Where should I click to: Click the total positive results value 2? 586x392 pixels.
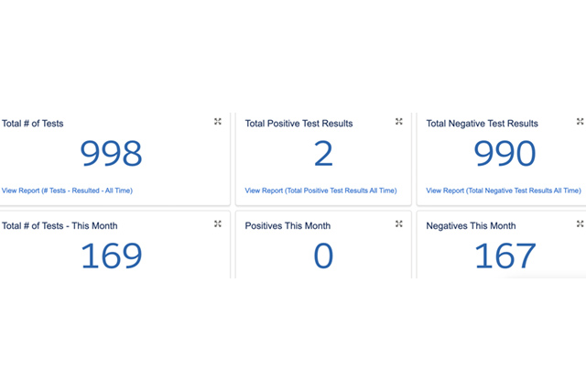pos(323,155)
